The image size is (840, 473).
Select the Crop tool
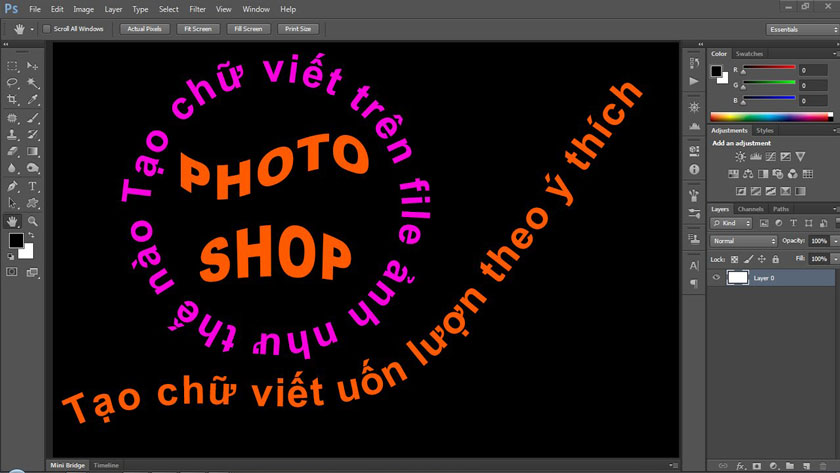point(12,100)
